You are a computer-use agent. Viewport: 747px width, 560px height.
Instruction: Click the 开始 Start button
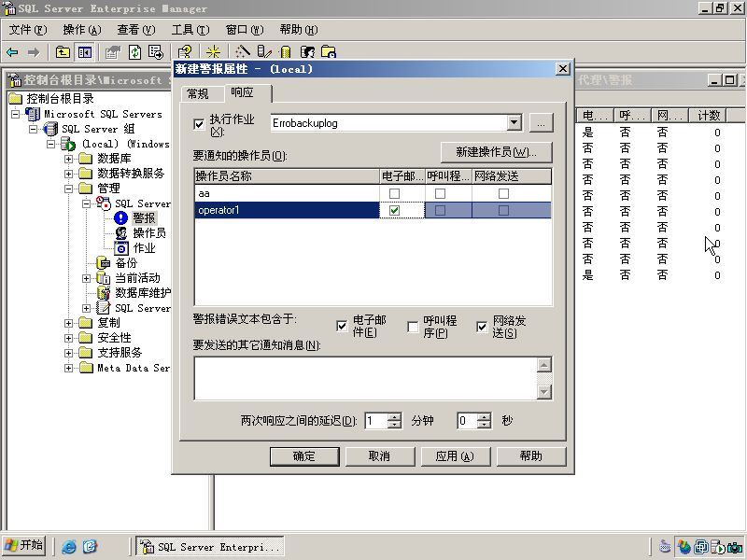pos(24,546)
